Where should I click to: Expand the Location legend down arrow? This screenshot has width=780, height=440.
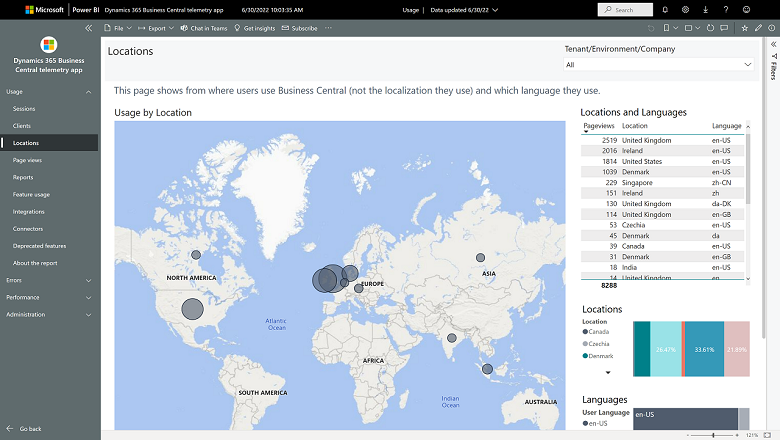(608, 372)
